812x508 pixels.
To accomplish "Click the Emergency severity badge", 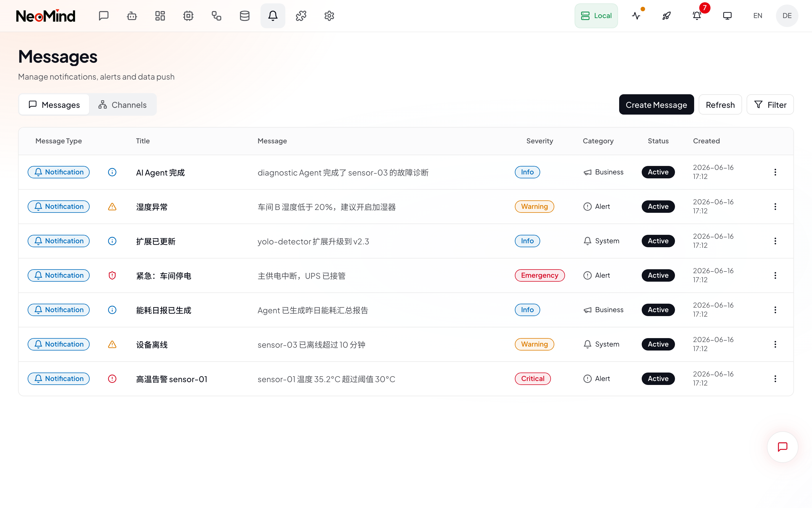I will point(540,275).
